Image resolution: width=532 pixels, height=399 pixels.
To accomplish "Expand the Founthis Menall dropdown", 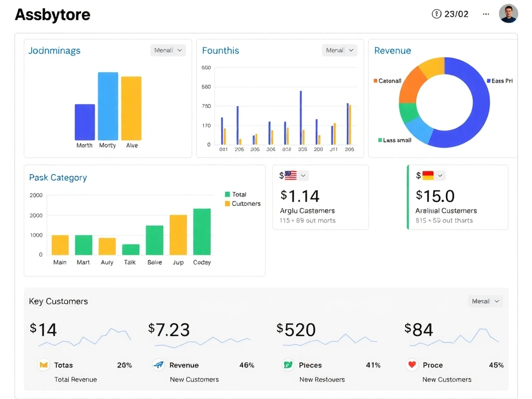I will coord(339,50).
